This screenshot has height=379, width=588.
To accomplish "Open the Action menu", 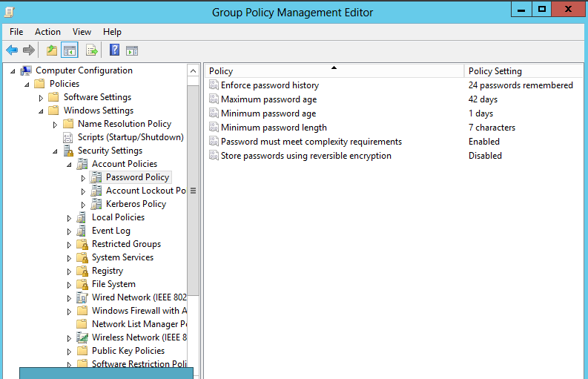I will pyautogui.click(x=47, y=32).
